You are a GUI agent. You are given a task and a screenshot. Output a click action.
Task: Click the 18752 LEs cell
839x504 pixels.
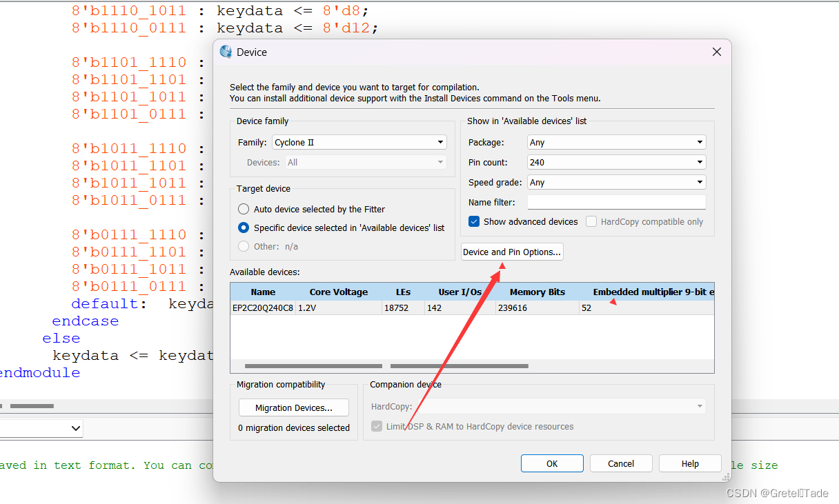403,308
